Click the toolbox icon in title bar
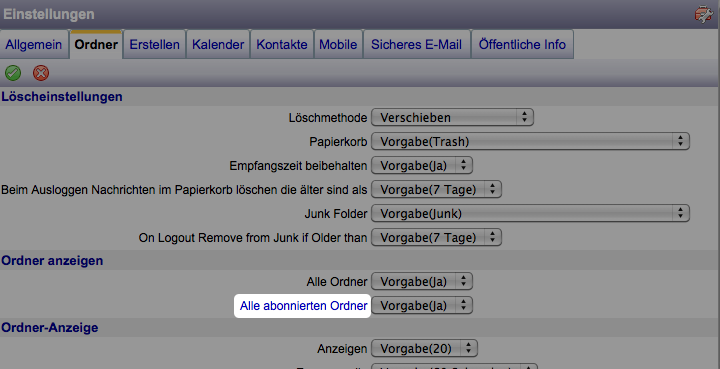720x369 pixels. coord(703,14)
